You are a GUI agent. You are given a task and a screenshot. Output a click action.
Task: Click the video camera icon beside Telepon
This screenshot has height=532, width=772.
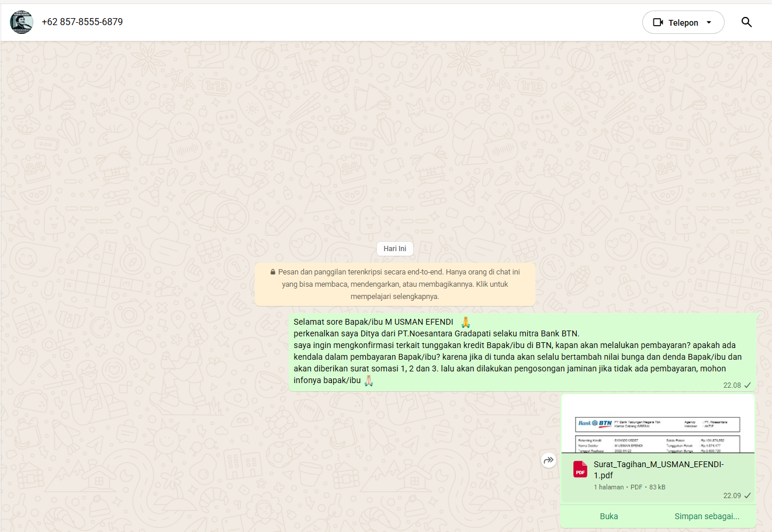coord(658,22)
